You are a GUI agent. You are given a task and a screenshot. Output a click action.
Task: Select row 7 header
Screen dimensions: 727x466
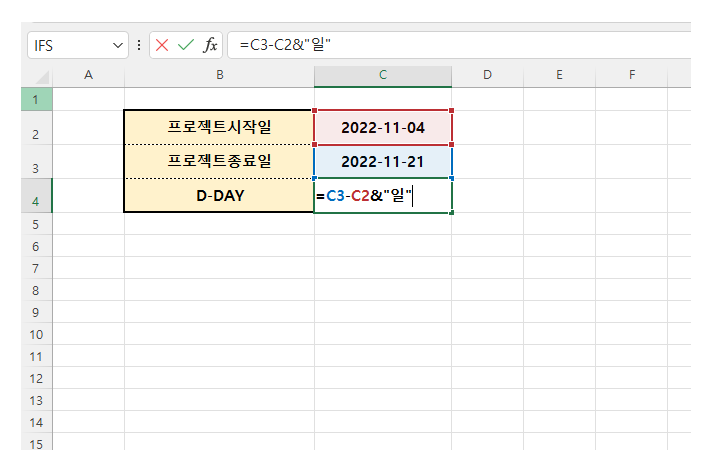[37, 268]
